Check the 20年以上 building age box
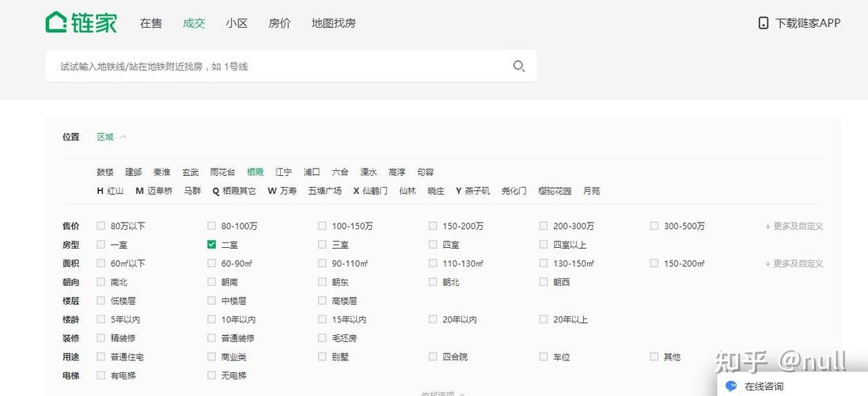Image resolution: width=868 pixels, height=396 pixels. [x=544, y=319]
